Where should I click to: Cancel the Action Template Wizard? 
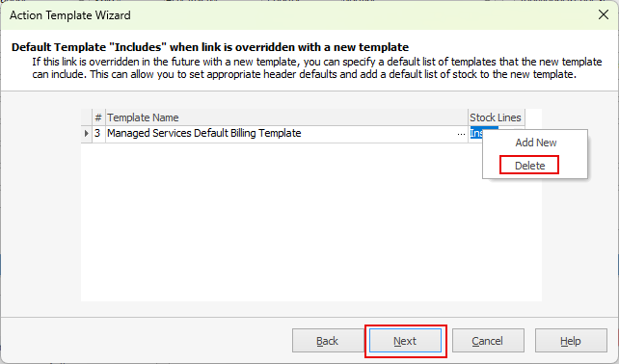[488, 341]
